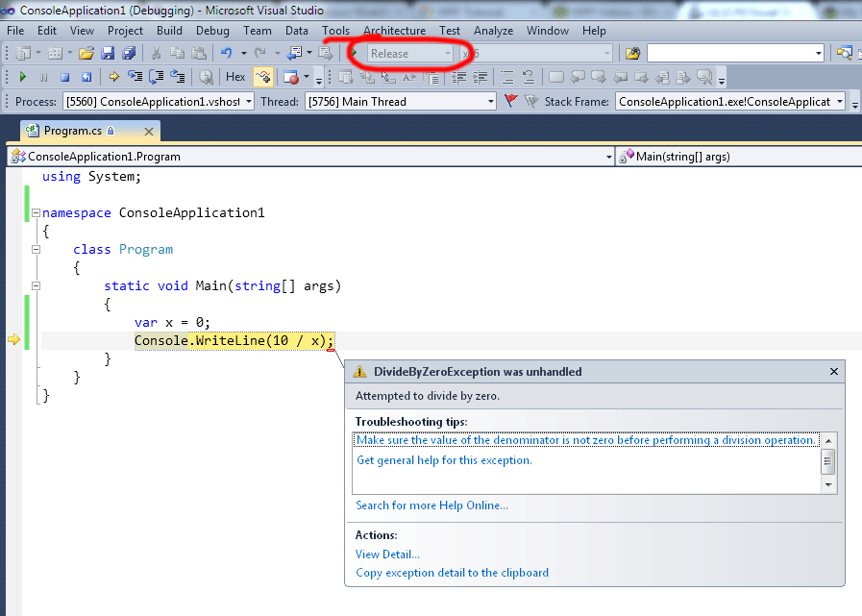The height and width of the screenshot is (616, 862).
Task: Click the Cut scissors icon
Action: click(156, 54)
